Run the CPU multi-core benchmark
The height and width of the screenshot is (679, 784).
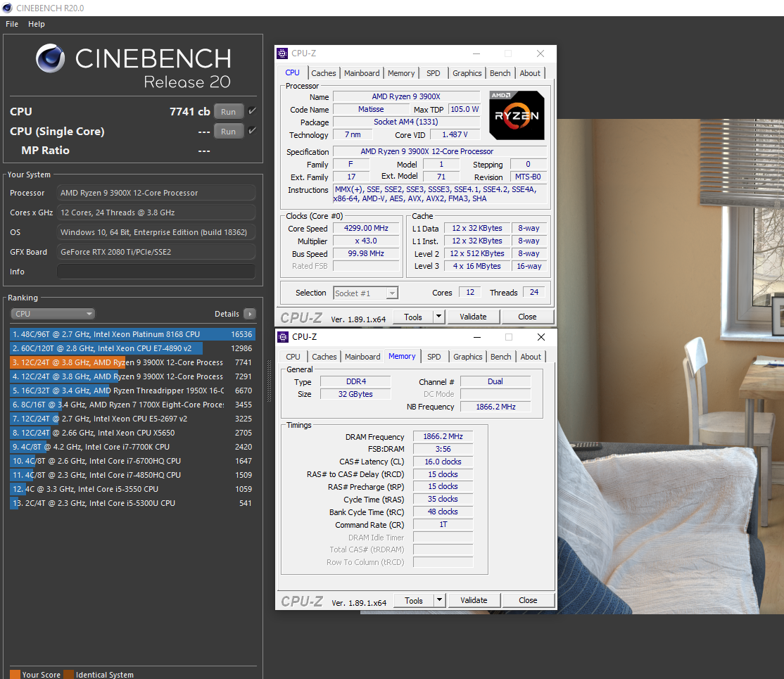click(229, 111)
